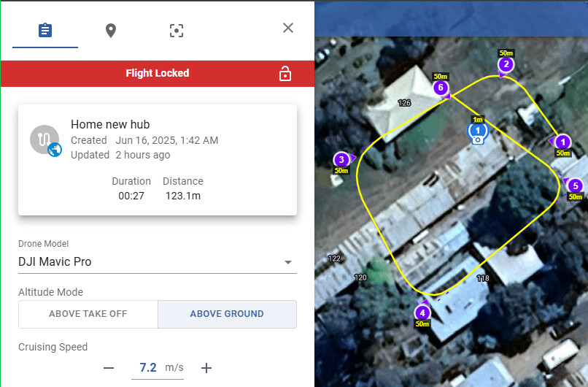Decrease cruising speed with minus button

109,368
